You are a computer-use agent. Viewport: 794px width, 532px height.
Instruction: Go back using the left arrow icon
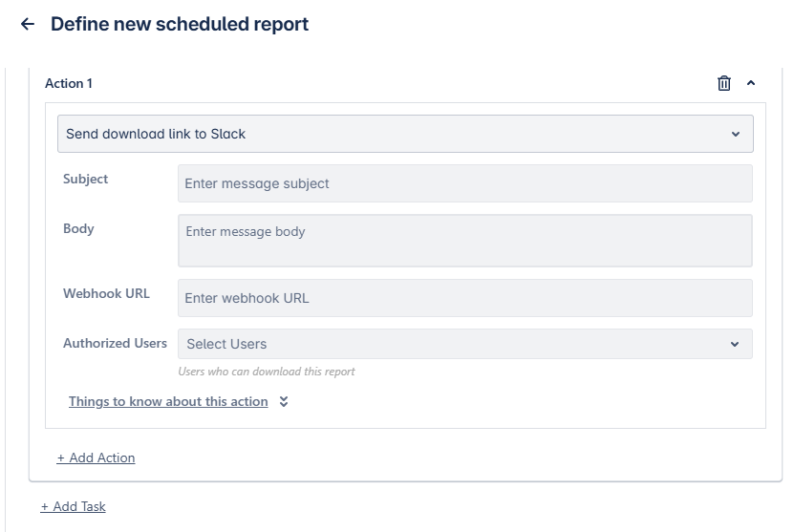pos(27,25)
